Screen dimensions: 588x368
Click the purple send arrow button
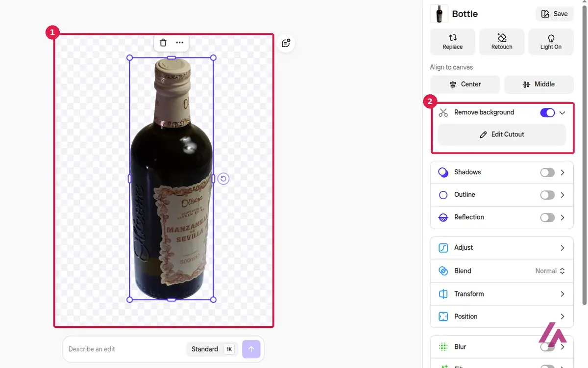(x=251, y=349)
